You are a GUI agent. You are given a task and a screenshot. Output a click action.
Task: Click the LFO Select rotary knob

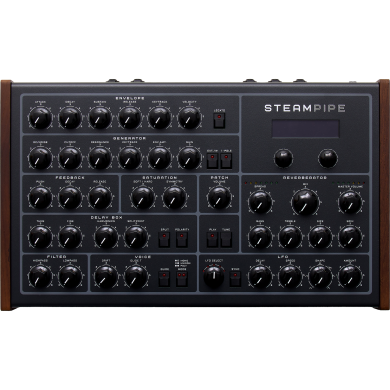point(214,277)
